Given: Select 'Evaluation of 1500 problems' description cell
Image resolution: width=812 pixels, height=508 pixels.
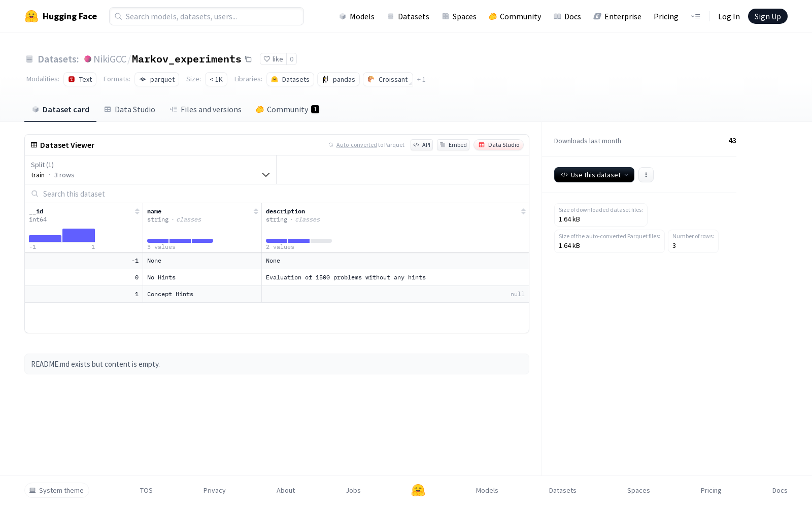Looking at the screenshot, I should [x=395, y=277].
